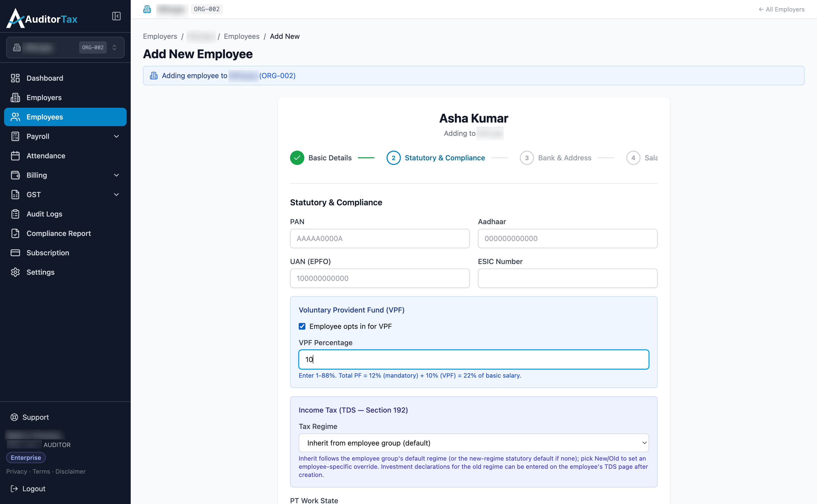Image resolution: width=817 pixels, height=504 pixels.
Task: Click the Settings gear icon
Action: point(15,272)
